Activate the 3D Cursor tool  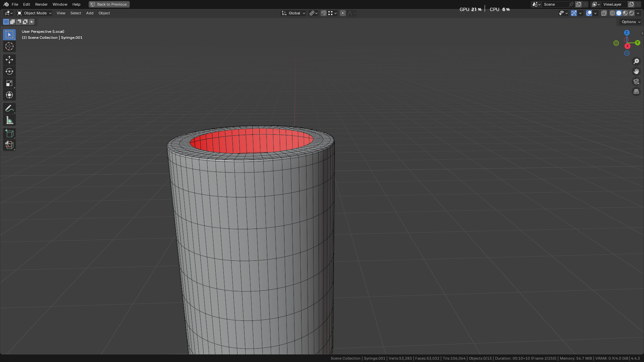(x=9, y=46)
